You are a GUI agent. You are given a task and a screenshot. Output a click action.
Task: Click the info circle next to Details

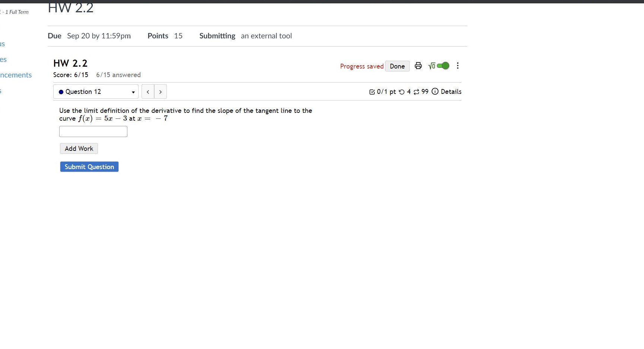435,92
